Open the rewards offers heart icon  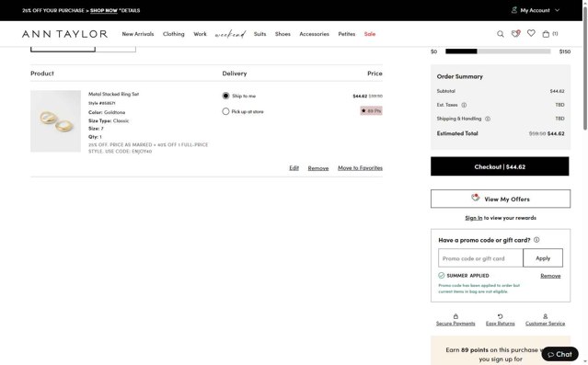click(x=516, y=34)
